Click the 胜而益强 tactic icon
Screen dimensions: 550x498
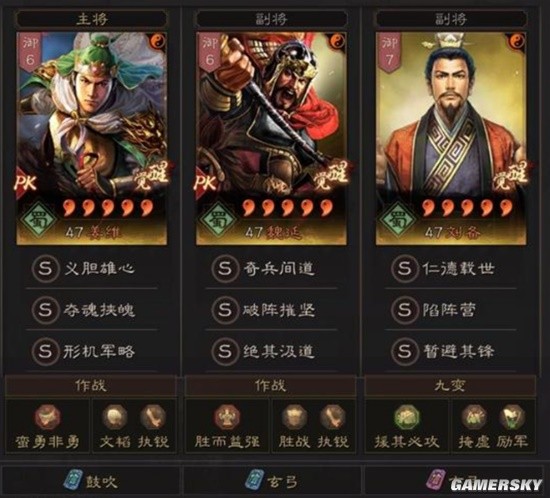227,417
